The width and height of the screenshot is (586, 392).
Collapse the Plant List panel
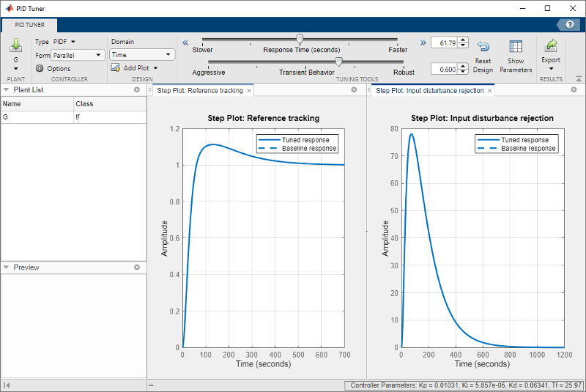coord(7,89)
